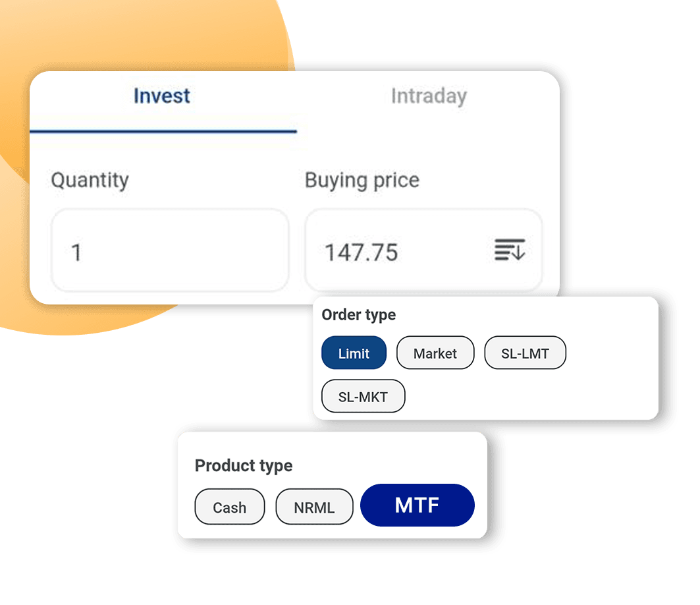Switch to the Intraday tab

(x=429, y=96)
